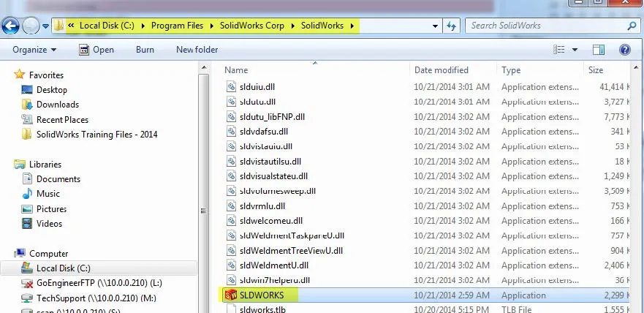Click the red SLDWORKS application icon
Image resolution: width=644 pixels, height=313 pixels.
pyautogui.click(x=231, y=295)
